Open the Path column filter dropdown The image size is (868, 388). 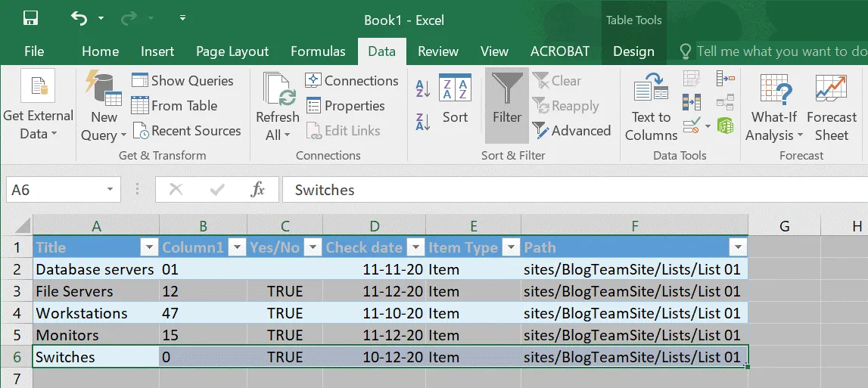coord(736,247)
